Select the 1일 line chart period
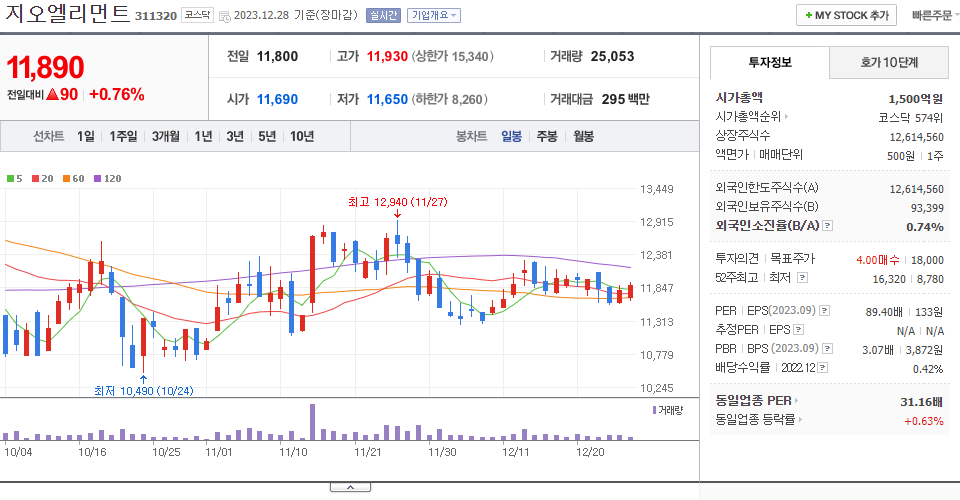Screen dimensions: 960x500 [86, 136]
